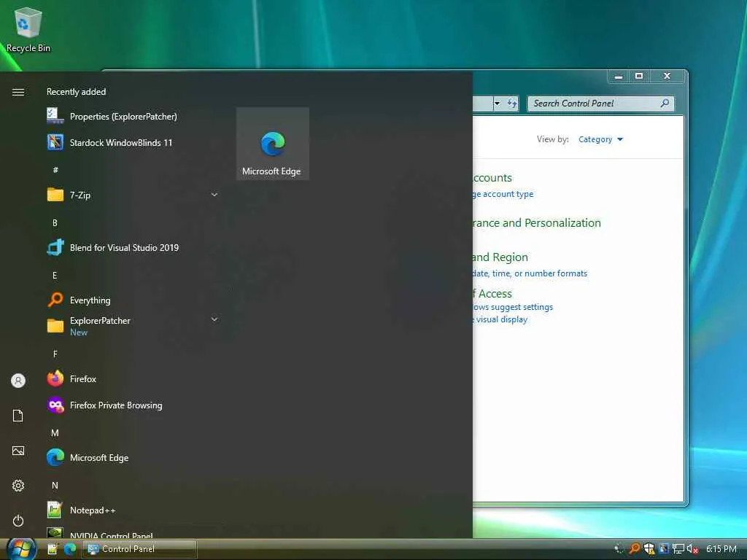The image size is (747, 560).
Task: Open the account type link in Control Panel
Action: tap(503, 194)
